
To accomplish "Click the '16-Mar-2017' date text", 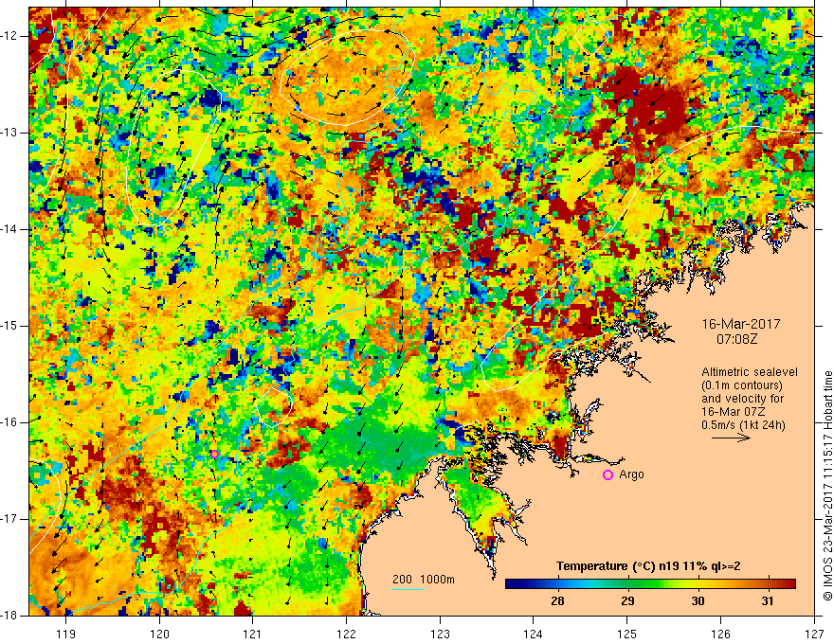I will tap(741, 324).
